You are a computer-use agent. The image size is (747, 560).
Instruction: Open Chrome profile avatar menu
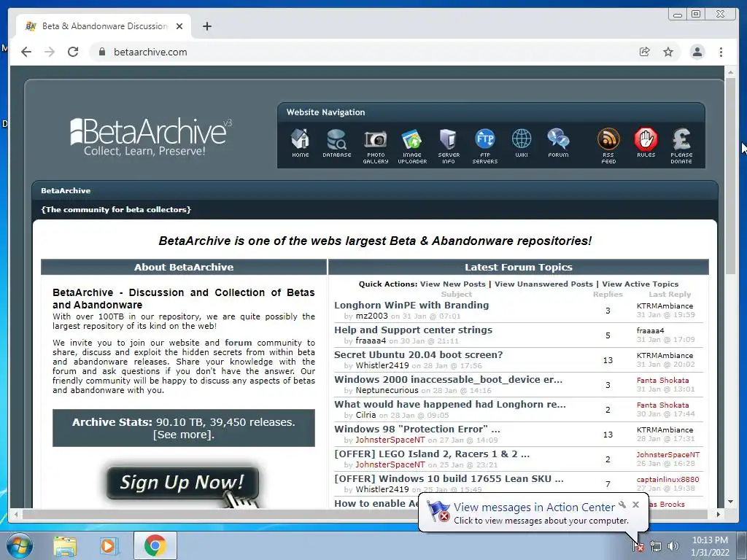[x=697, y=52]
